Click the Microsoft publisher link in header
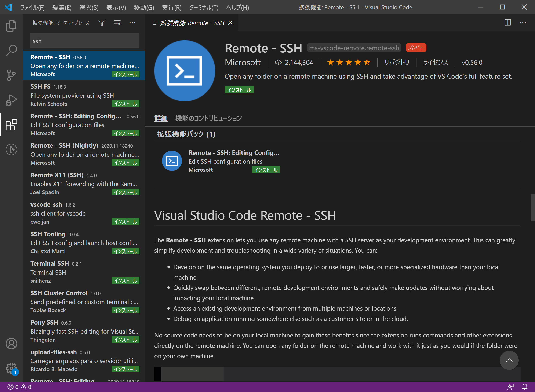Screen dimensions: 535x392 pyautogui.click(x=243, y=62)
